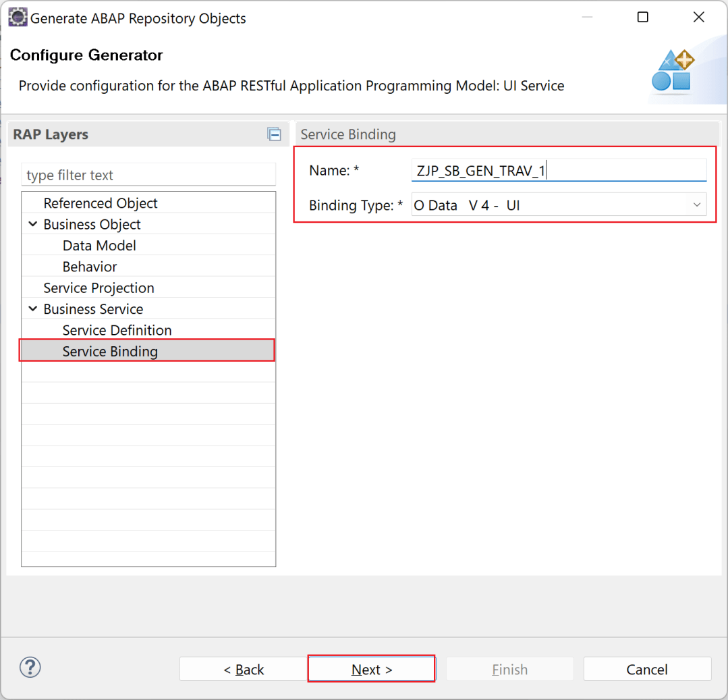Click the type filter text field
This screenshot has width=728, height=700.
point(148,174)
